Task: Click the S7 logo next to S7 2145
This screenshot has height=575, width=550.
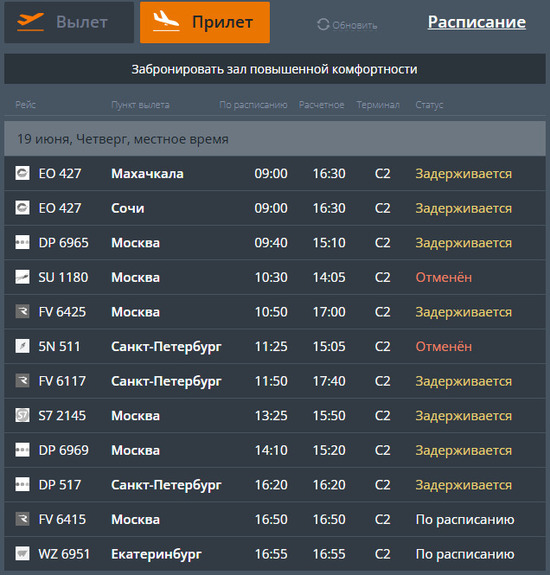Action: [22, 415]
